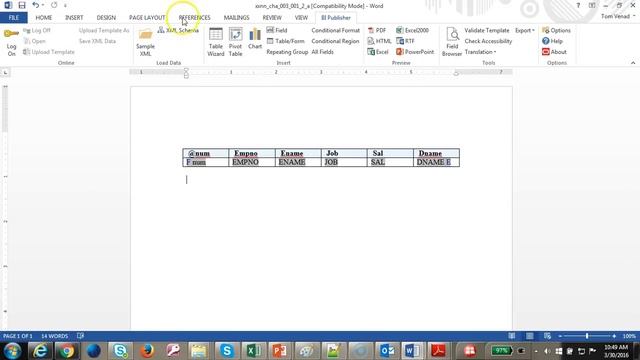Open Outlook from taskbar
Image resolution: width=640 pixels, height=360 pixels.
tap(387, 351)
